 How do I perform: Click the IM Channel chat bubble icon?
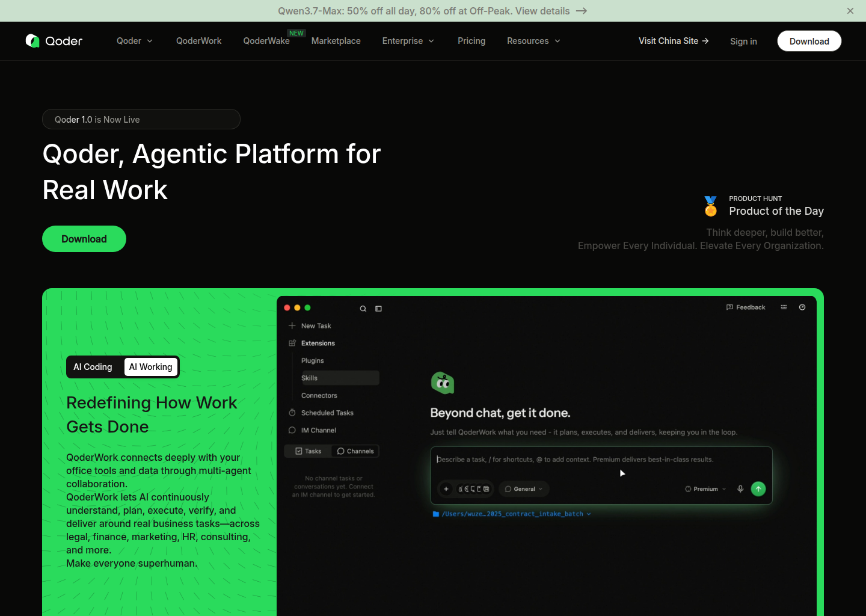(x=292, y=430)
